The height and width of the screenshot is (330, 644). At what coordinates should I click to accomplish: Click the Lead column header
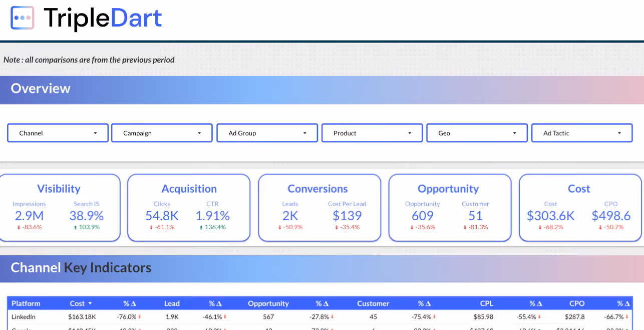pos(172,303)
